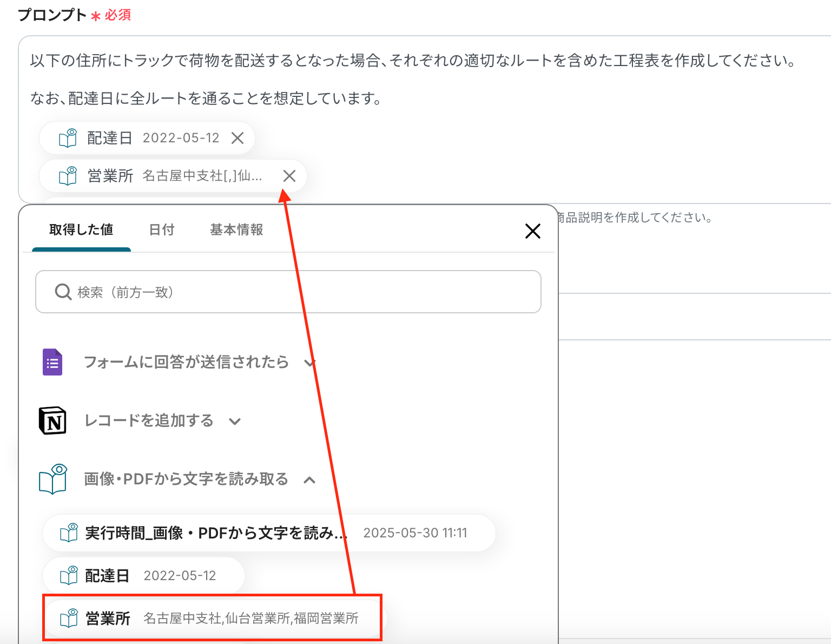Click the search magnifier icon

pyautogui.click(x=63, y=292)
